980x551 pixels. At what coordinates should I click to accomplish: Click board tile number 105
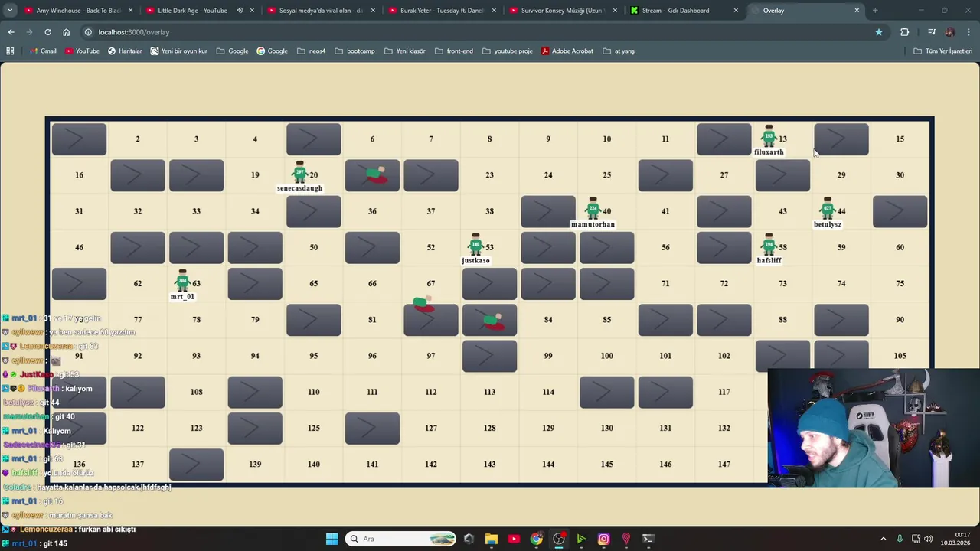pos(900,356)
